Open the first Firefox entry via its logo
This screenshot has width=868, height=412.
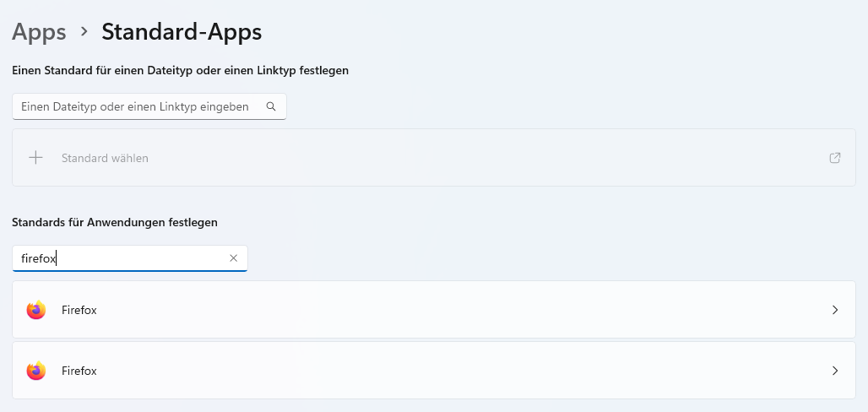click(x=36, y=310)
